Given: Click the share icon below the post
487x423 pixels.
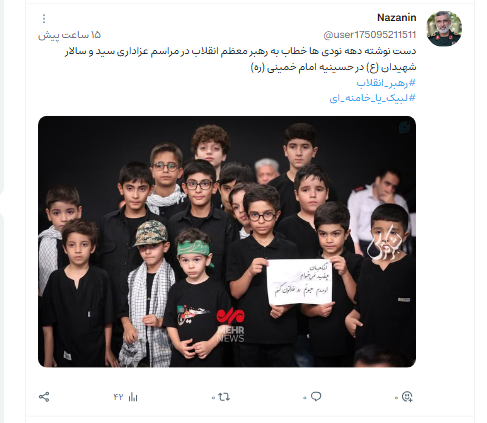Looking at the screenshot, I should (44, 397).
